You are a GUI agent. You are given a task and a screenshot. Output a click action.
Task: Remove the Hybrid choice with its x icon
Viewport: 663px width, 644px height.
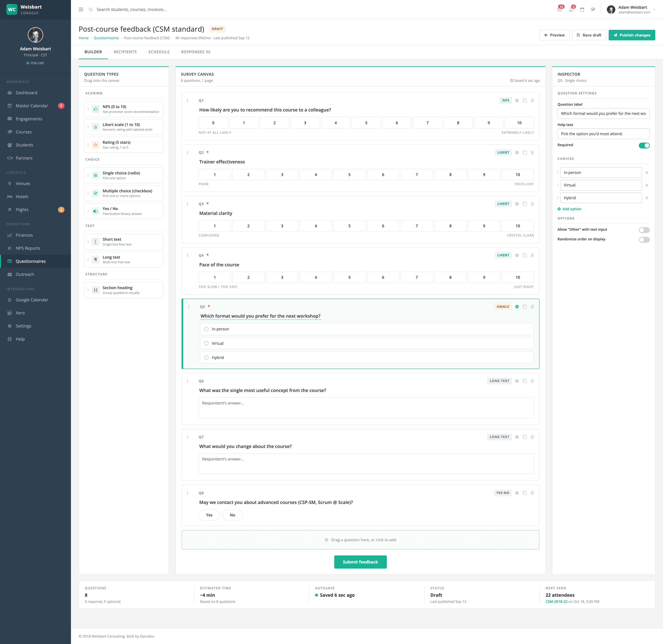tap(647, 198)
